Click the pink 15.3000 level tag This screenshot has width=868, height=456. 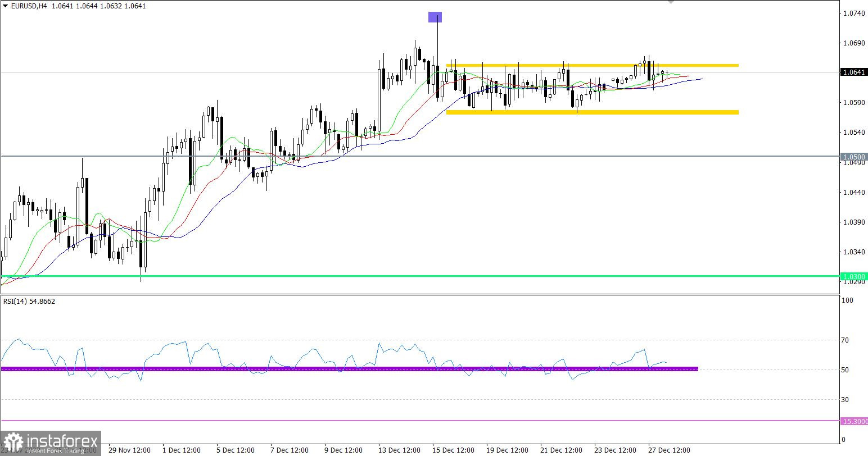(x=855, y=421)
